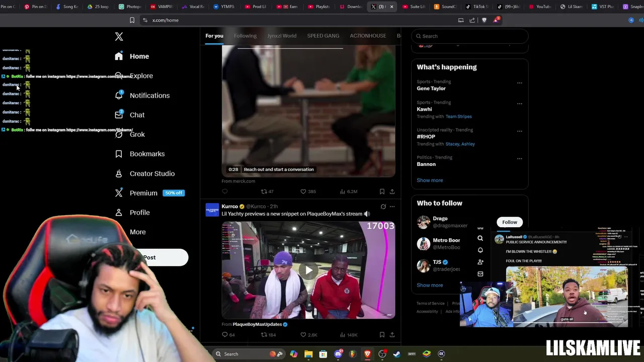Viewport: 644px width, 362px height.
Task: Open more options for Gene Taylor trend
Action: point(519,83)
